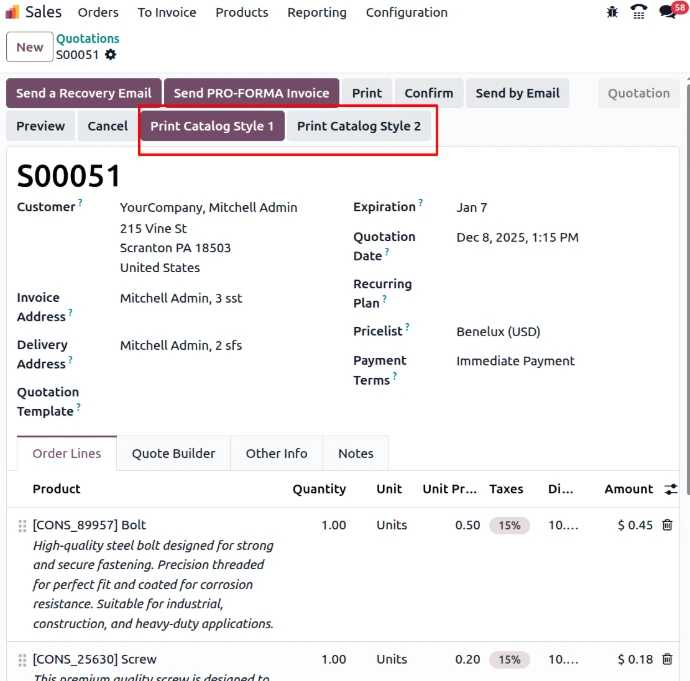This screenshot has height=681, width=690.
Task: Open the Pricelist field Benelux (USD)
Action: pos(498,331)
